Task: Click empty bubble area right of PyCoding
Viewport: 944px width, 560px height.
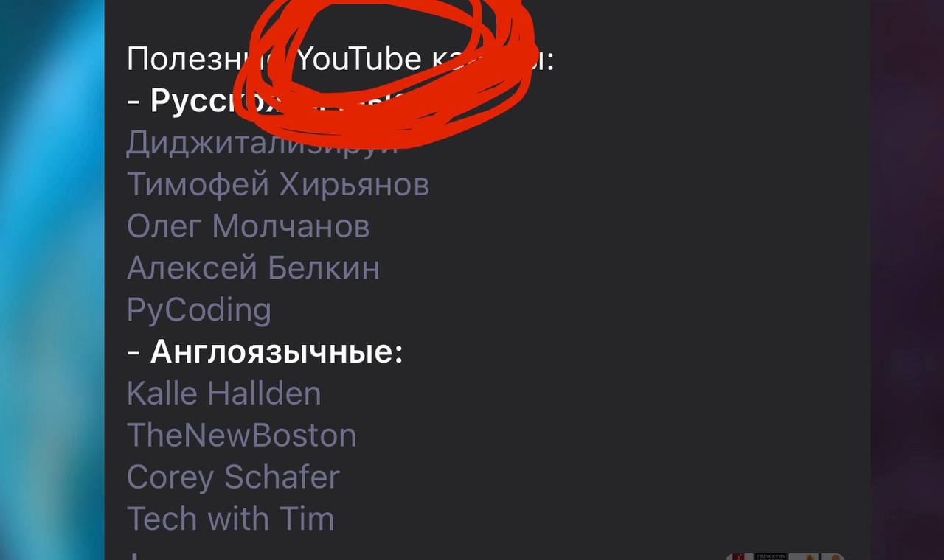Action: (x=568, y=310)
